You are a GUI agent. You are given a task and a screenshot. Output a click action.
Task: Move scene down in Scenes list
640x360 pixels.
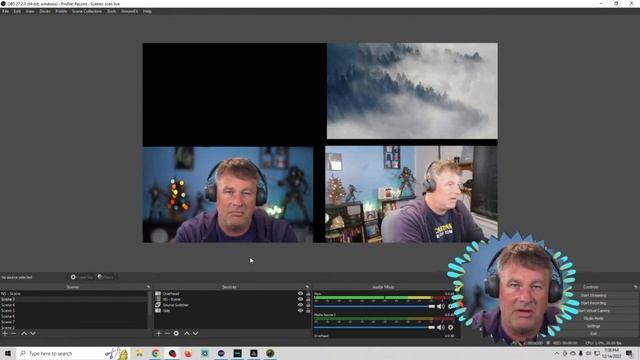[33, 333]
